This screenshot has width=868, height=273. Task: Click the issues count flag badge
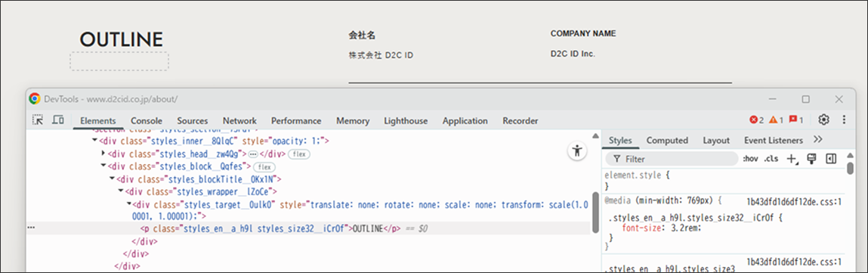point(796,119)
